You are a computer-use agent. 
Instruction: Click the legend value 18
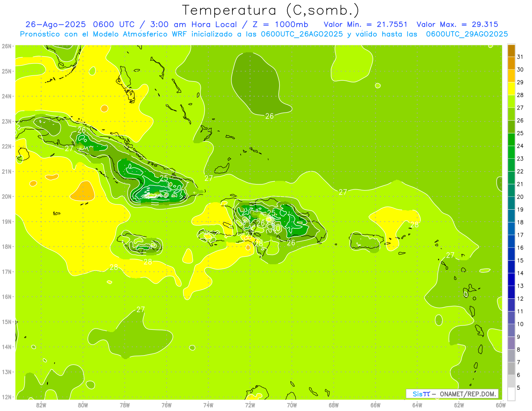click(520, 222)
